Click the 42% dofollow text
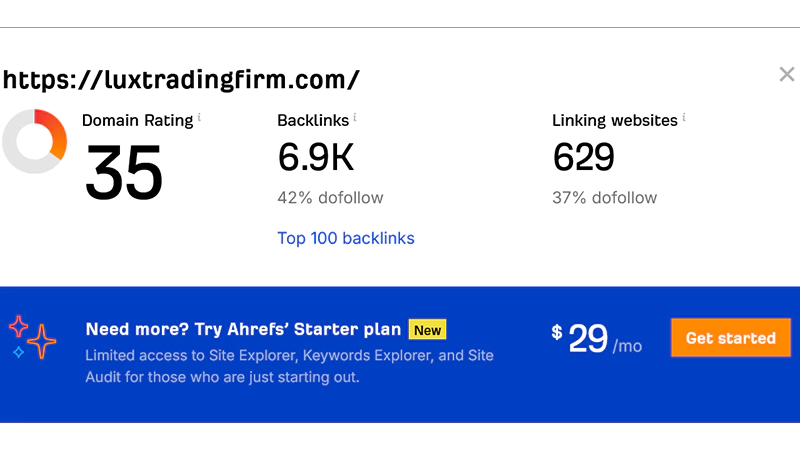Screen dimensions: 800x450 [x=330, y=198]
